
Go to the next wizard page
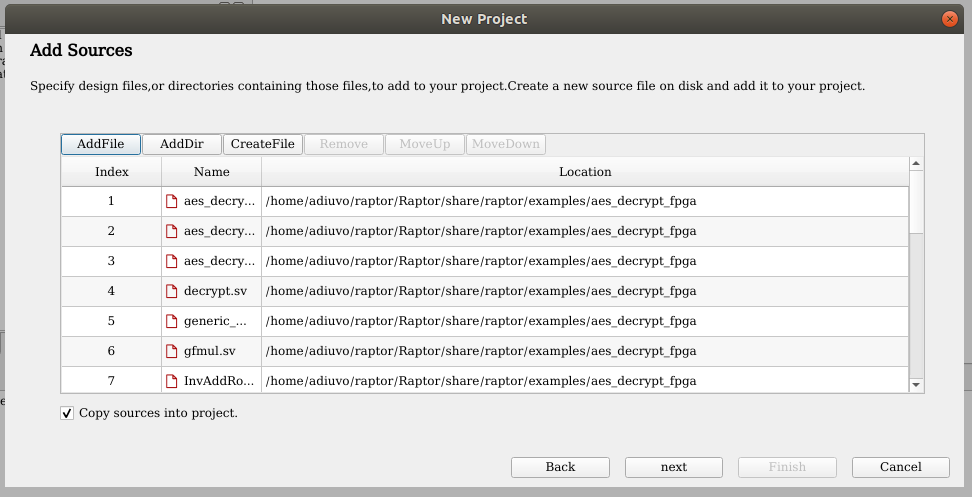tap(674, 467)
